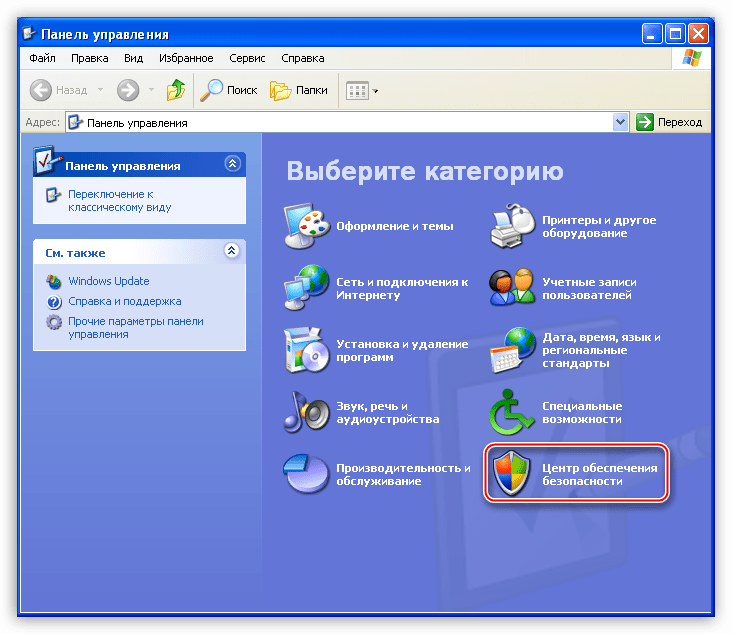Select Центр обеспечения безопасности text link
The height and width of the screenshot is (634, 732).
pos(599,474)
